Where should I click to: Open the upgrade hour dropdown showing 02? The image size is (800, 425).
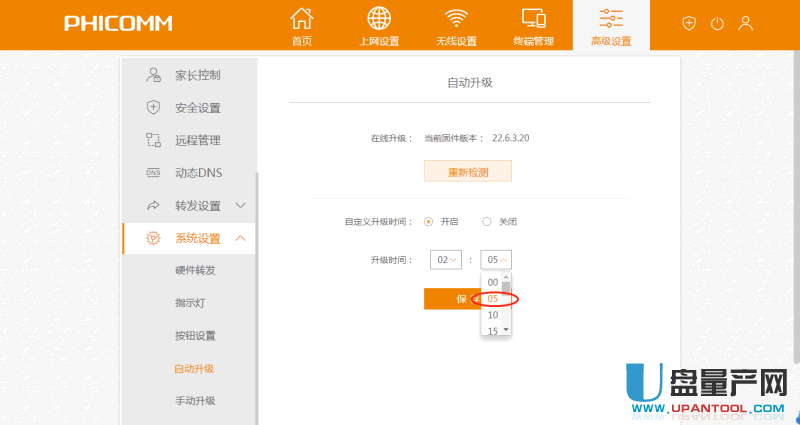pyautogui.click(x=445, y=260)
